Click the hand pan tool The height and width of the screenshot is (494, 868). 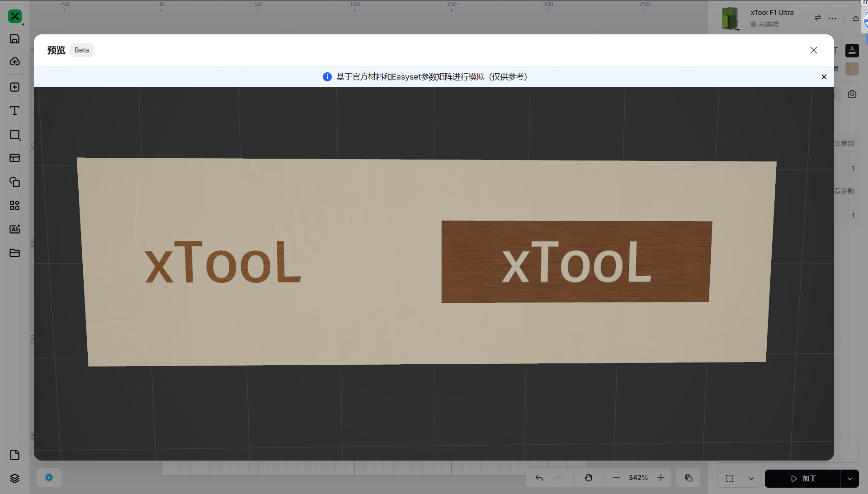(x=588, y=478)
